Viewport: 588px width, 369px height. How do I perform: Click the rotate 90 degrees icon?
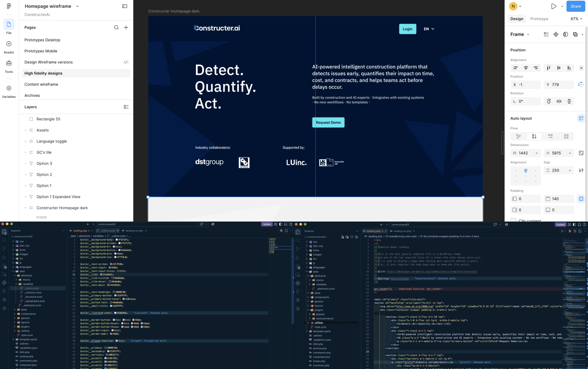click(549, 101)
